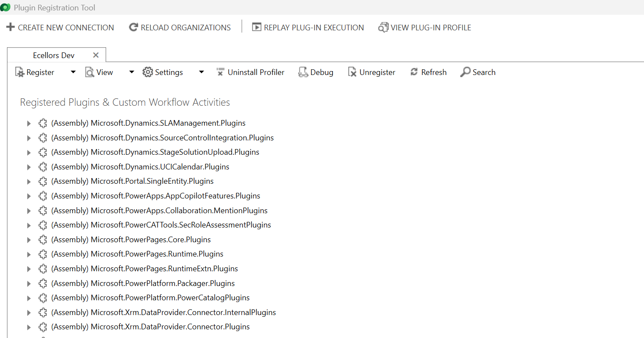
Task: Close the Ecellors Dev tab
Action: [x=96, y=55]
